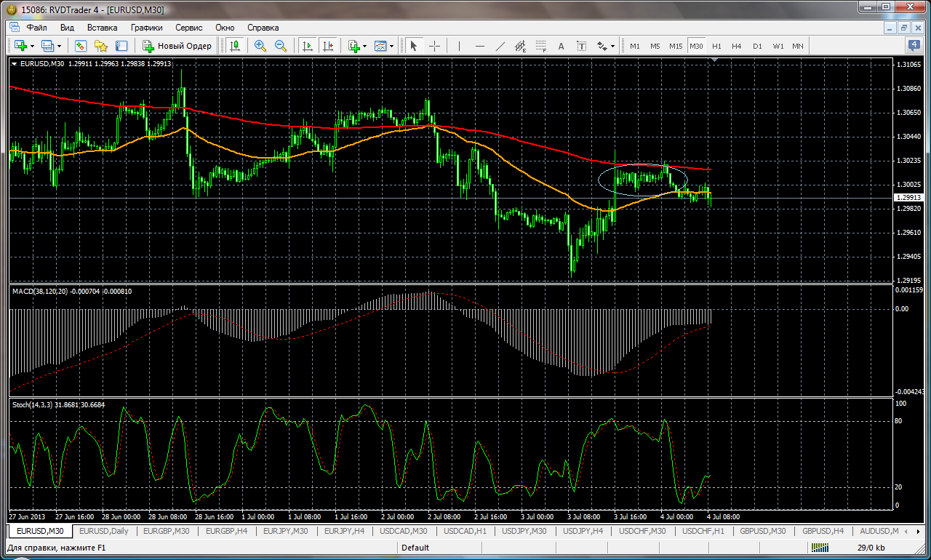Click the Zoom Out magnifier icon
This screenshot has width=931, height=560.
(280, 46)
